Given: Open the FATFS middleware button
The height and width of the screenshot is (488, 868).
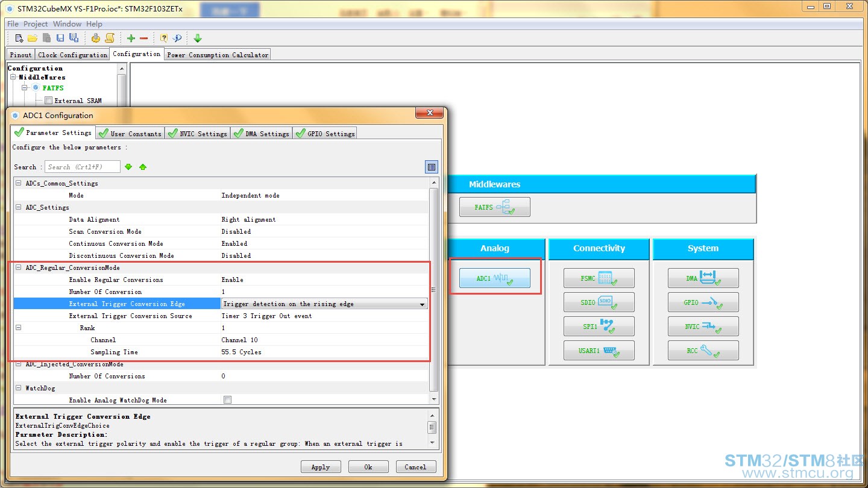Looking at the screenshot, I should 495,207.
